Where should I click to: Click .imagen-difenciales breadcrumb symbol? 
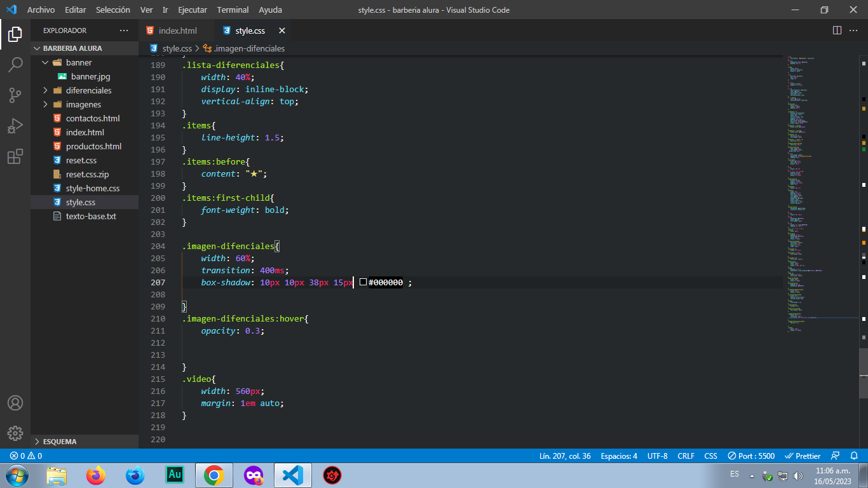249,48
